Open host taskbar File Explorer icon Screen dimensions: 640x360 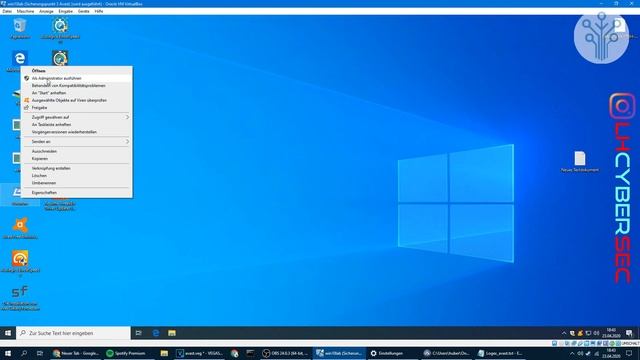tap(164, 353)
